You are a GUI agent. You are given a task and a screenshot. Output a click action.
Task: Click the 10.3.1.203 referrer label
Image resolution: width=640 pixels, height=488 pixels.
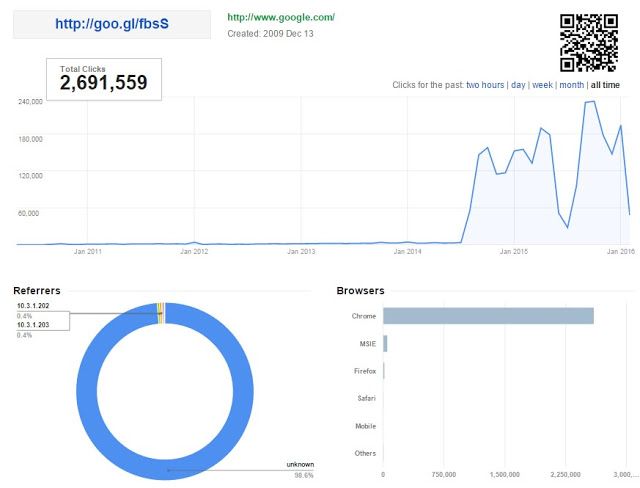coord(35,325)
